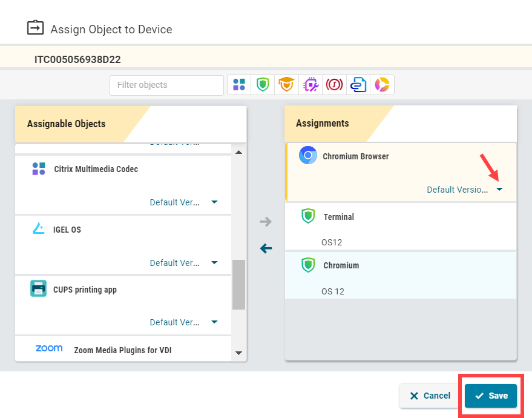Click the Save button
This screenshot has width=532, height=418.
pos(491,396)
